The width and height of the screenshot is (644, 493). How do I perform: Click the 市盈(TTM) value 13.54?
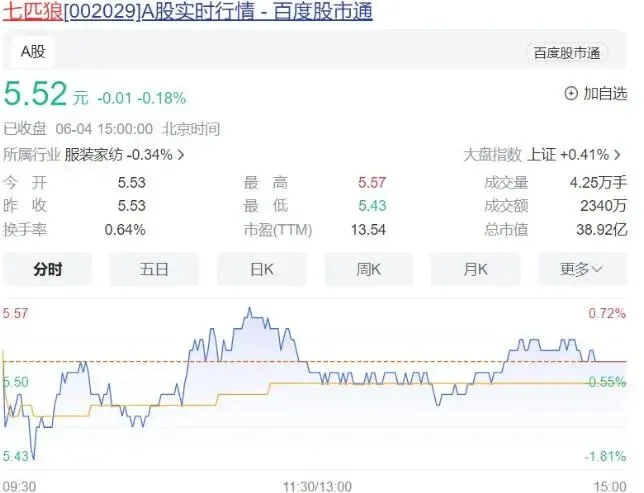click(x=368, y=230)
